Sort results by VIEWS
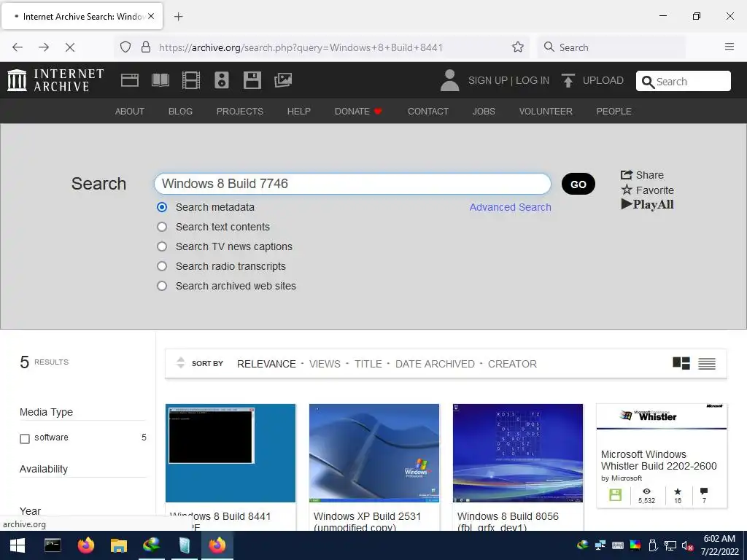The height and width of the screenshot is (560, 747). tap(325, 364)
